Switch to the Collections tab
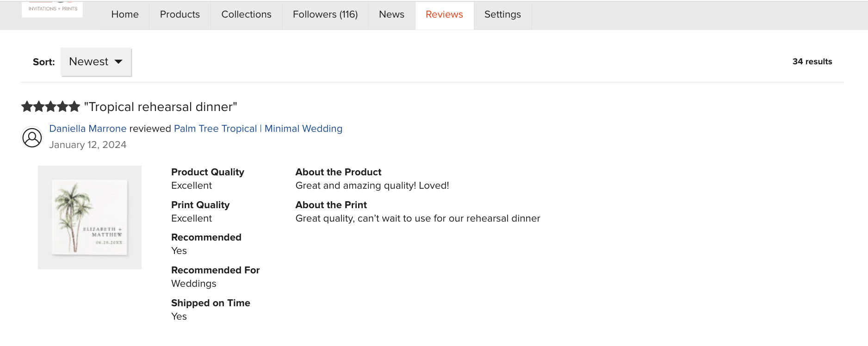This screenshot has width=868, height=346. (x=247, y=14)
